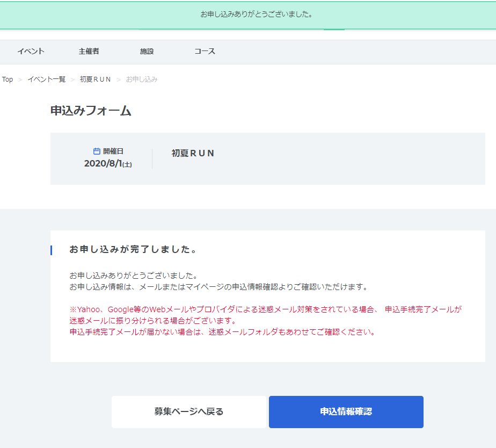Click the event date 2020/8/1(土)
496x448 pixels.
(x=108, y=163)
